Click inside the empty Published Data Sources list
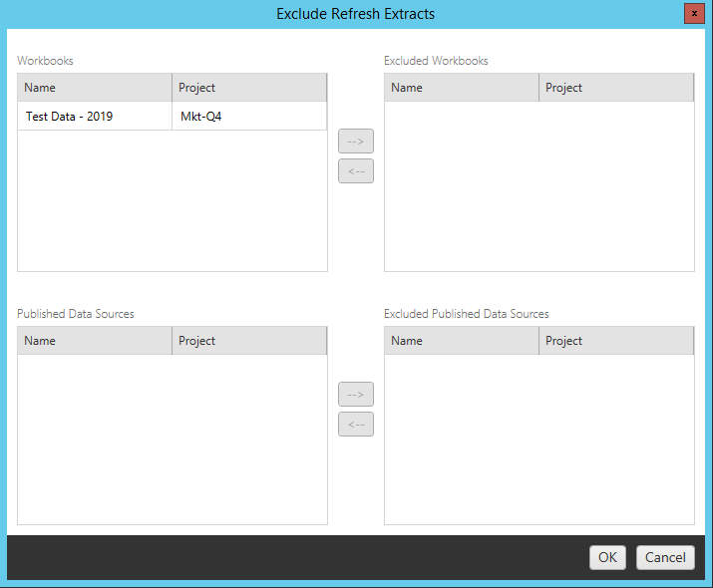Image resolution: width=713 pixels, height=588 pixels. click(172, 439)
